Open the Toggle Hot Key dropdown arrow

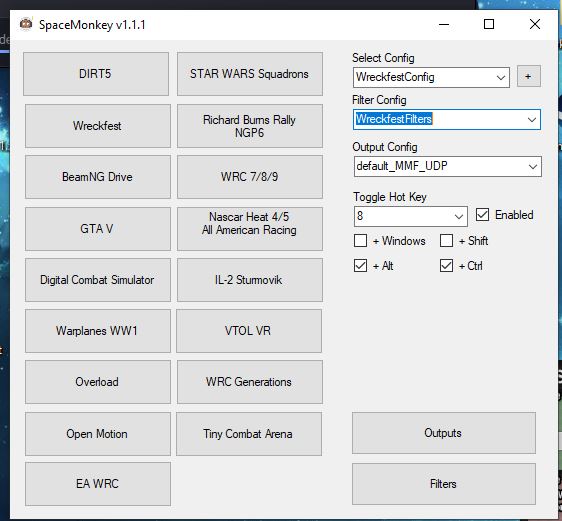[458, 216]
